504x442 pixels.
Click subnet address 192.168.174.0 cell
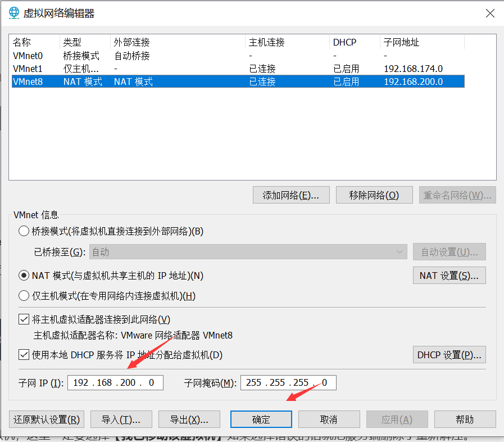[x=414, y=69]
